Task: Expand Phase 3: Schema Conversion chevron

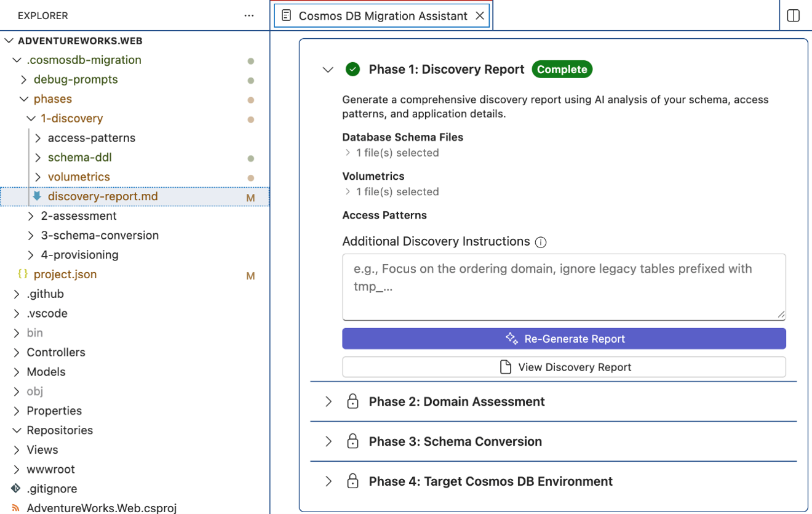Action: [x=328, y=441]
